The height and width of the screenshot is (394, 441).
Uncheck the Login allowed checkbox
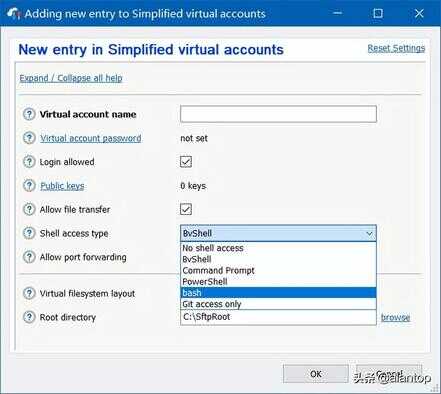[186, 162]
